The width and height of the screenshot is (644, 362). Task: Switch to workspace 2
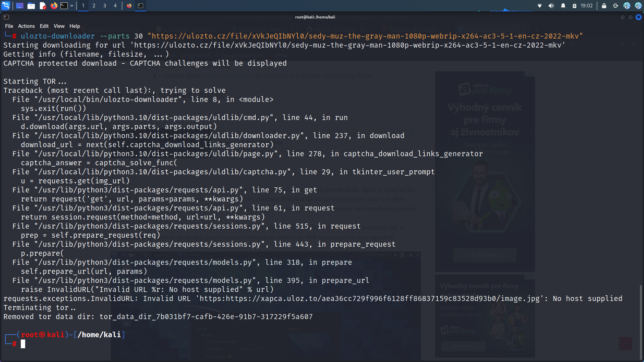click(94, 6)
